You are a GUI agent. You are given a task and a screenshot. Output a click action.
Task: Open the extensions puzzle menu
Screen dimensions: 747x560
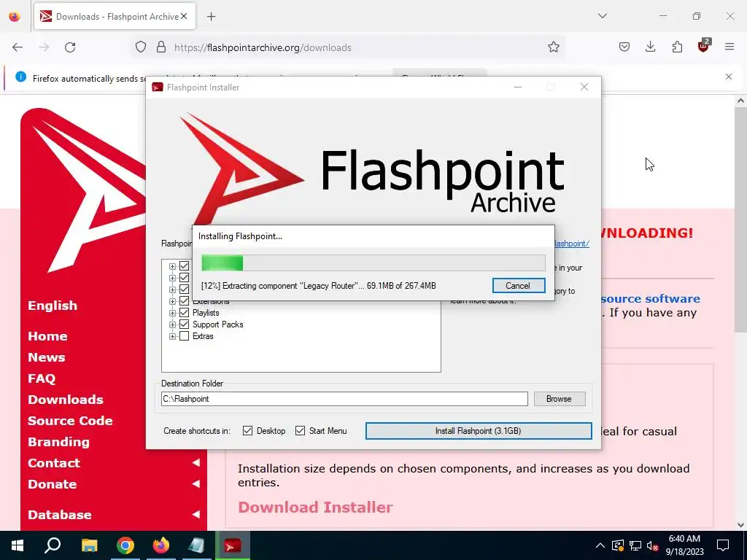click(677, 47)
